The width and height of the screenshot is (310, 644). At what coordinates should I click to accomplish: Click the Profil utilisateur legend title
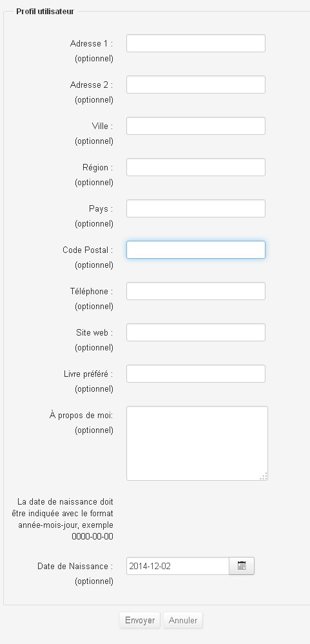pos(45,12)
